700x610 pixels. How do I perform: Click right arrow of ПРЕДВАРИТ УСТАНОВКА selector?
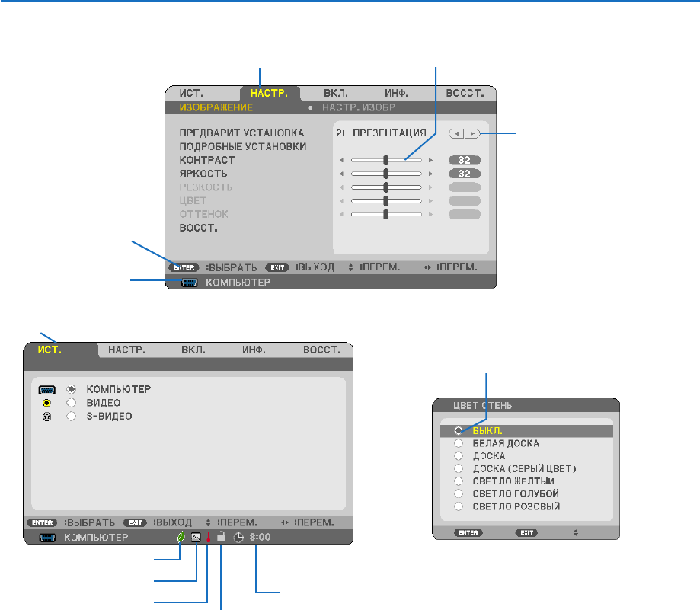(x=472, y=133)
